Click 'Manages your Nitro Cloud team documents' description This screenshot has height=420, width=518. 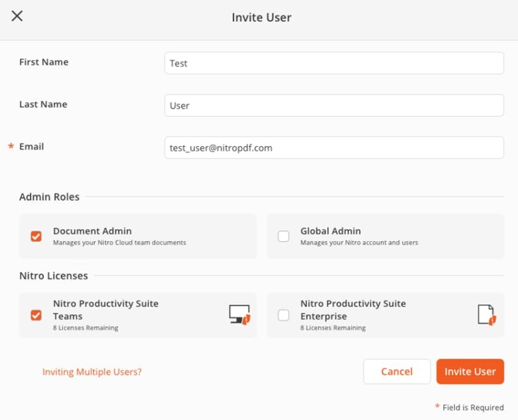pyautogui.click(x=120, y=243)
